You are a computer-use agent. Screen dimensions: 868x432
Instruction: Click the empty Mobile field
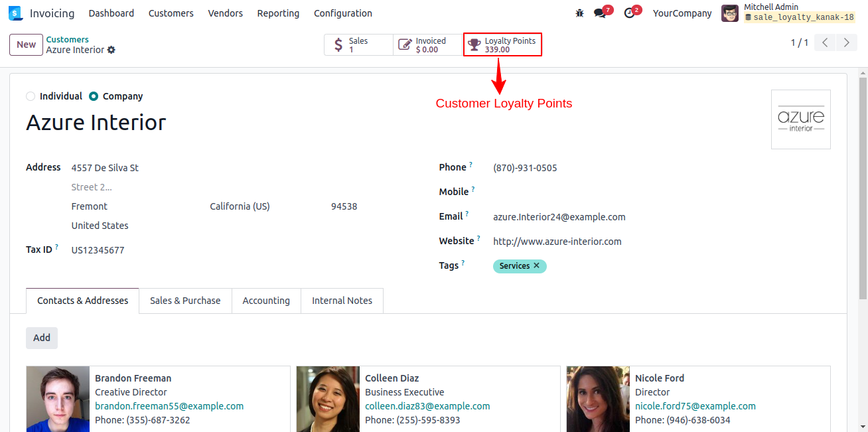click(662, 192)
